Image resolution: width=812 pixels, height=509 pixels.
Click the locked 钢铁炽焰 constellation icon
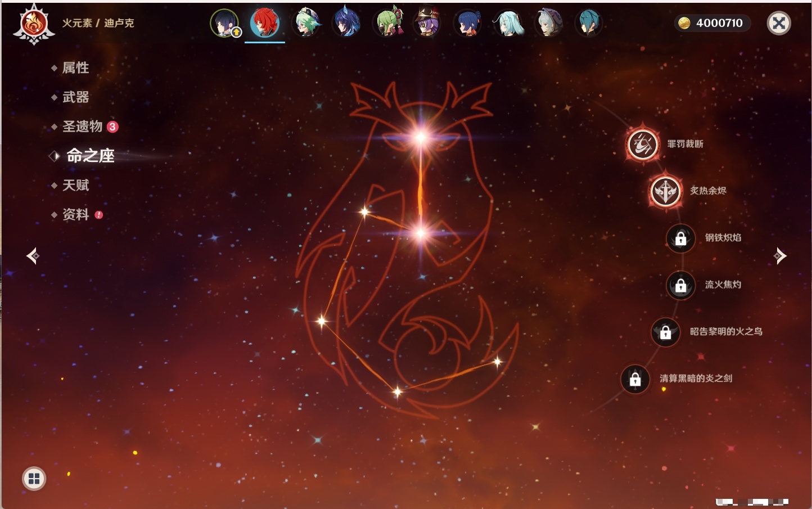point(680,238)
